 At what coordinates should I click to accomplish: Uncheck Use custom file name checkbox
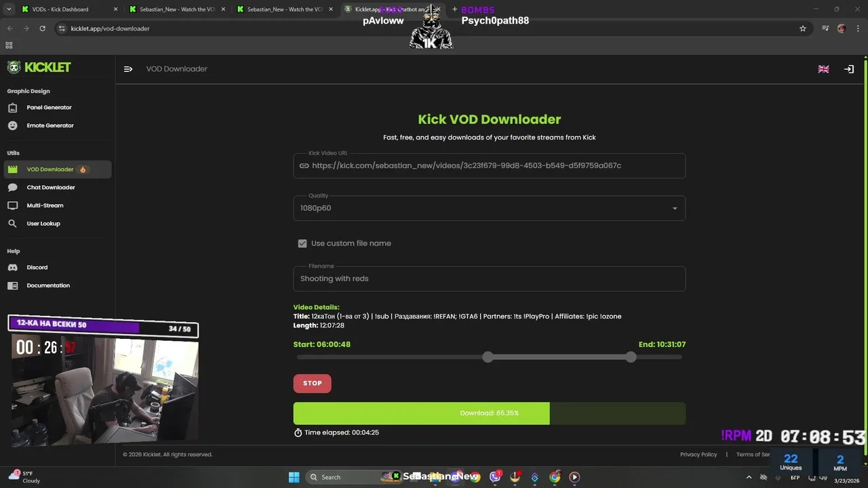(x=302, y=243)
